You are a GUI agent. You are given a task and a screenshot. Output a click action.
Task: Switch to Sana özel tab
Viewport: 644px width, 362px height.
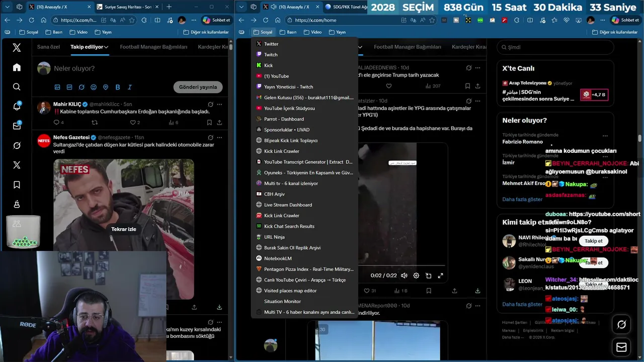tap(48, 47)
